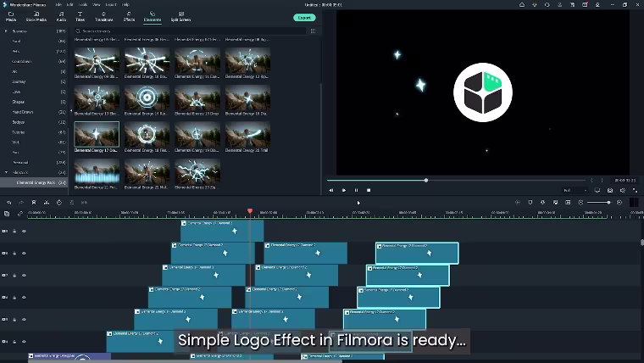Open the Full preview quality dropdown
This screenshot has height=363, width=644.
coord(575,190)
